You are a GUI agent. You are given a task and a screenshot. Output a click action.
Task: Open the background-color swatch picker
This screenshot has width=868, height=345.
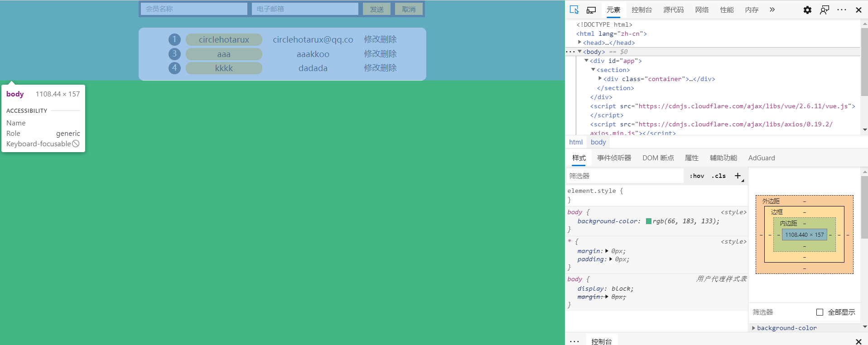click(x=649, y=221)
